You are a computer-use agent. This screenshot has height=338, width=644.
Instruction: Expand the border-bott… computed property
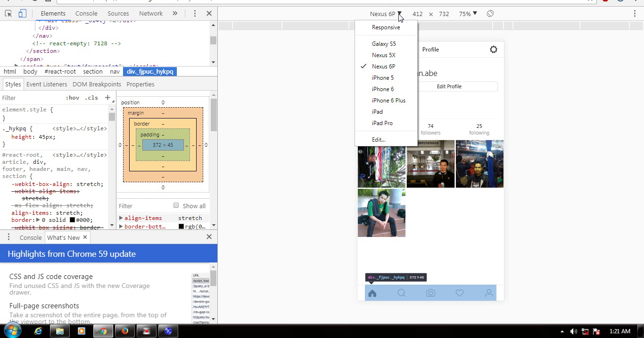[121, 227]
